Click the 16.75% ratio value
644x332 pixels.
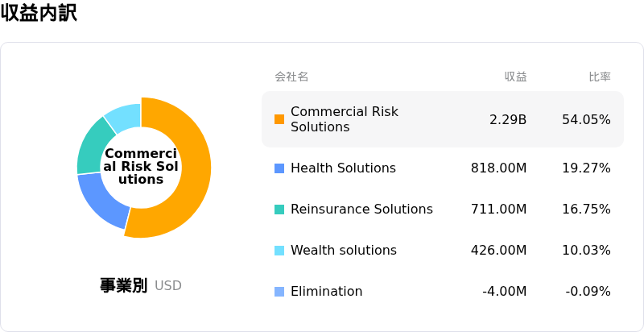[x=586, y=210]
